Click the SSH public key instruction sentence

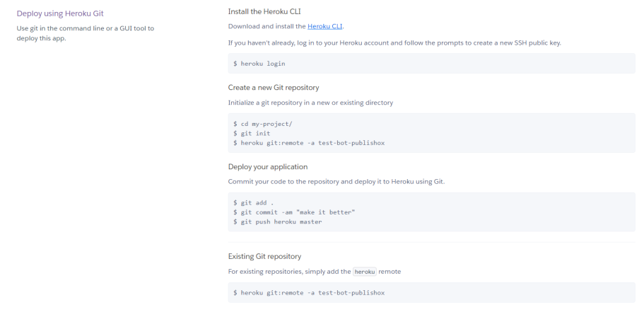(x=394, y=42)
